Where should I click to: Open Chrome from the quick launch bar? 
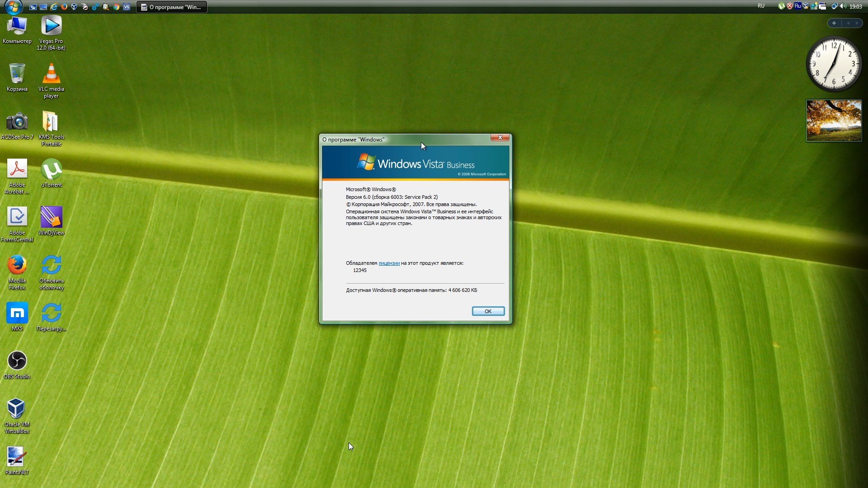tap(116, 7)
